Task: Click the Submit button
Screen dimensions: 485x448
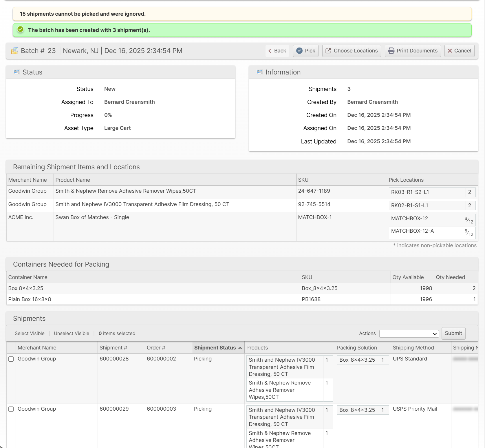Action: [x=453, y=333]
